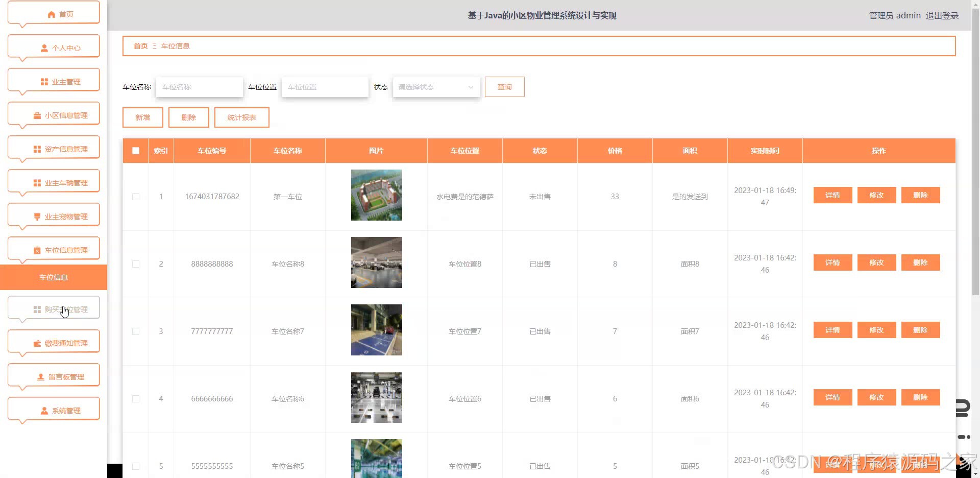Click the 实时时间 column header

pyautogui.click(x=765, y=151)
